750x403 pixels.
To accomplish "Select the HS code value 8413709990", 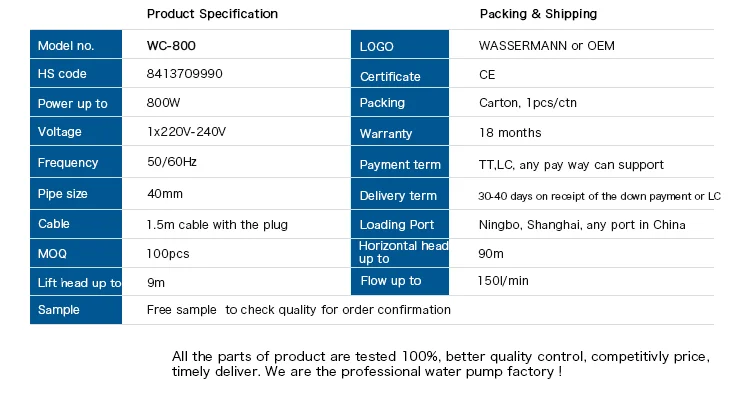I will (x=185, y=74).
